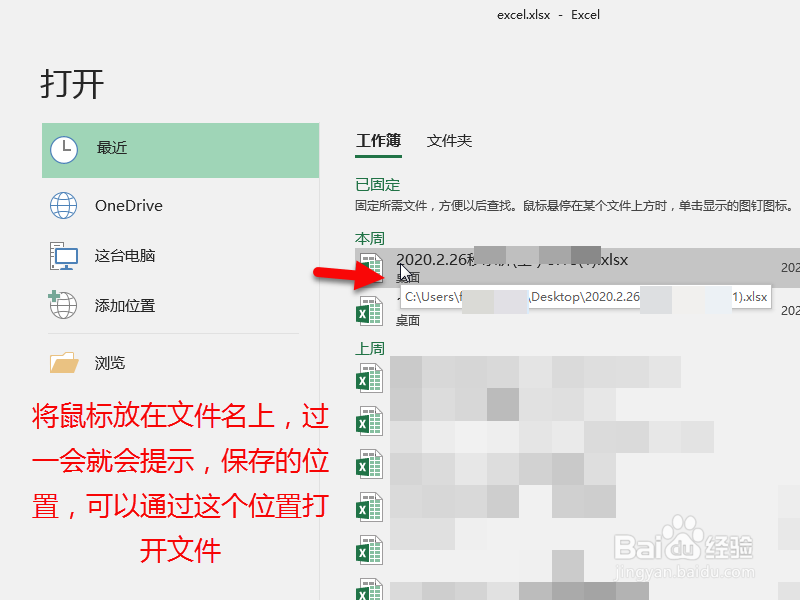
Task: Select 这台电脑 (This PC)
Action: pyautogui.click(x=181, y=256)
